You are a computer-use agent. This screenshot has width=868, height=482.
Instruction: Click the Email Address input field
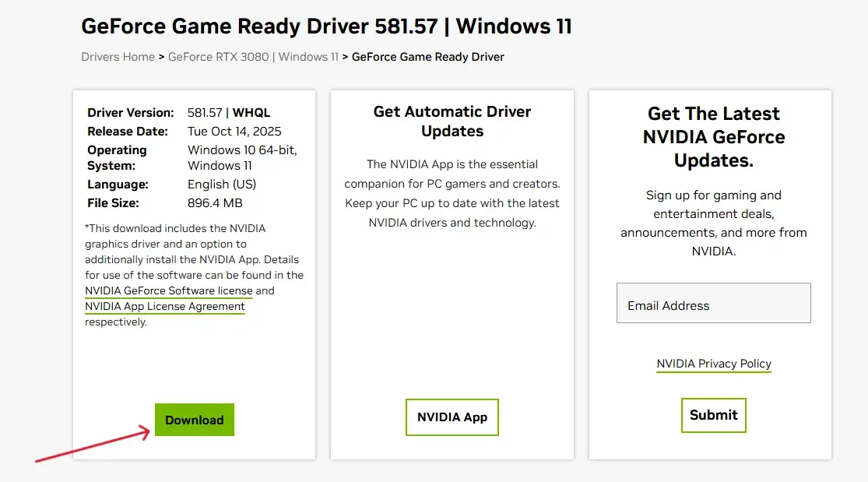coord(713,303)
